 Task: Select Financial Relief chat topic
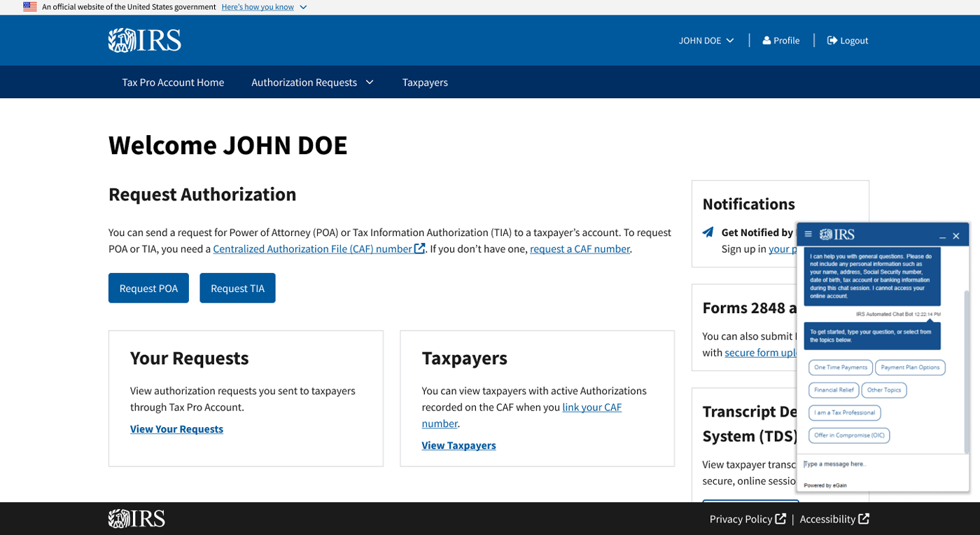[x=834, y=390]
